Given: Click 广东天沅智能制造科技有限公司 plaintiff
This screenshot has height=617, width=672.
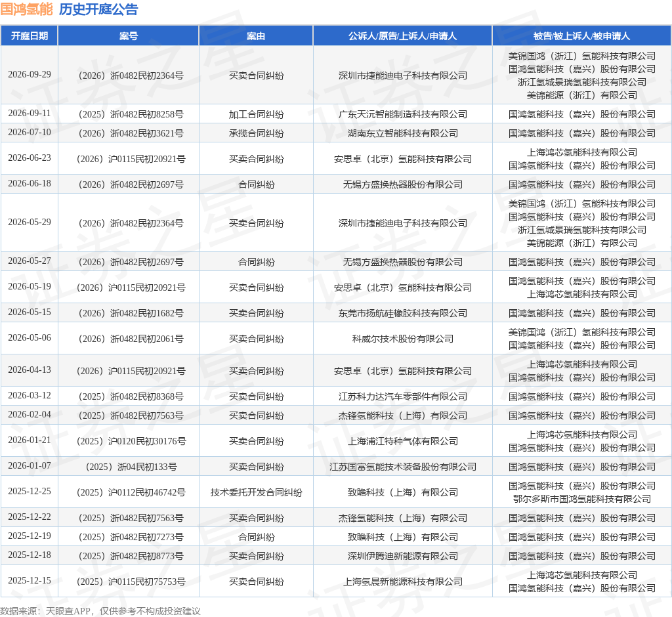Looking at the screenshot, I should click(x=402, y=114).
